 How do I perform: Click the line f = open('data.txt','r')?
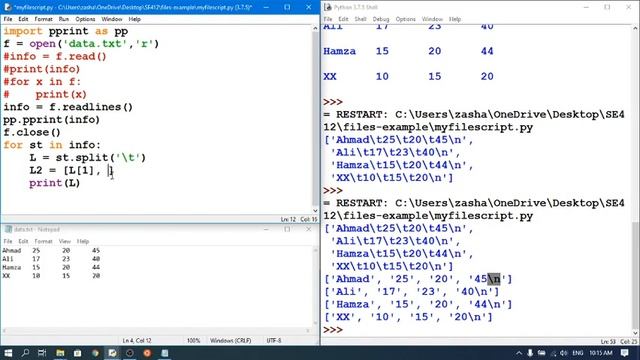point(81,44)
